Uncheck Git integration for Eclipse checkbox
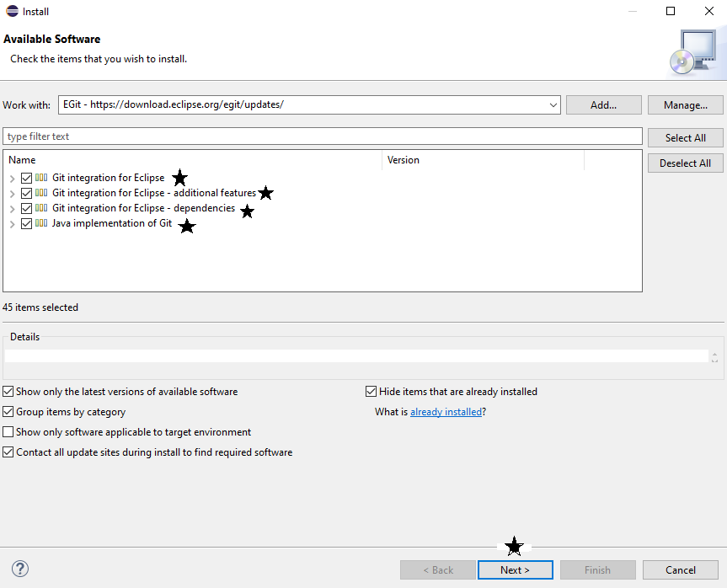The height and width of the screenshot is (588, 727). tap(27, 179)
